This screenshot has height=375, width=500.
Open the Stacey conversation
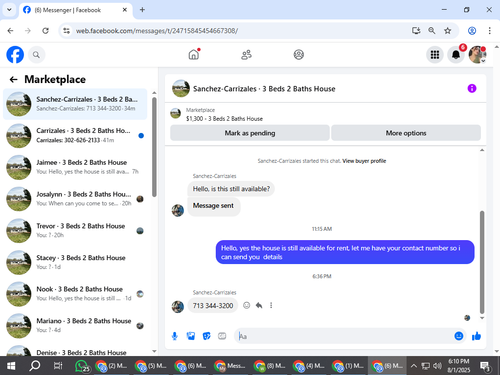75,262
